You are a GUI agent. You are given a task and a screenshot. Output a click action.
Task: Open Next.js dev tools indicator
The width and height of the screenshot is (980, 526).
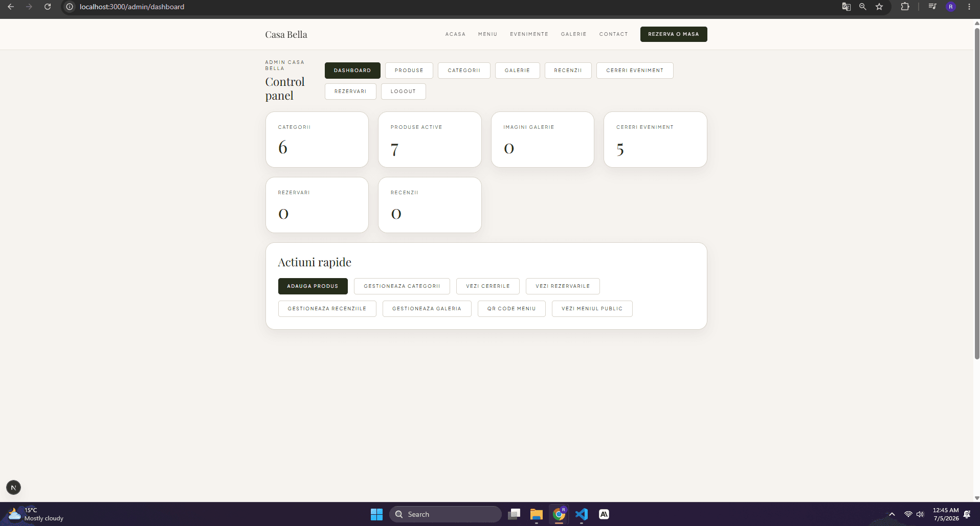(14, 488)
